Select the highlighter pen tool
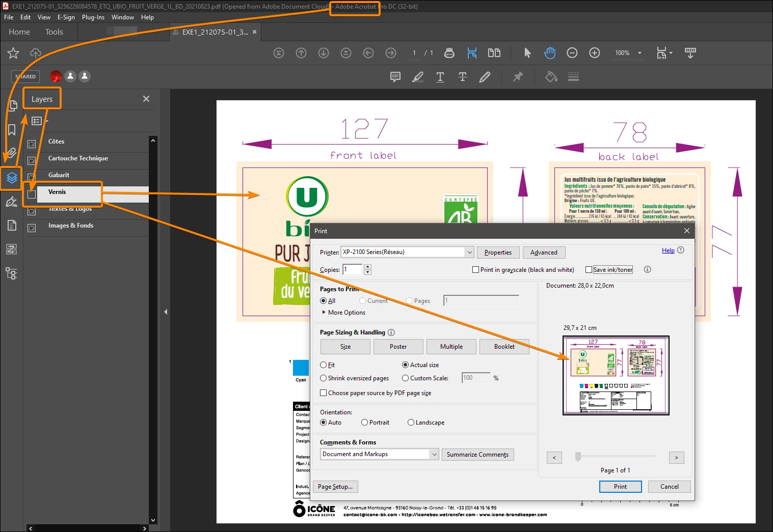This screenshot has height=532, width=773. (418, 77)
